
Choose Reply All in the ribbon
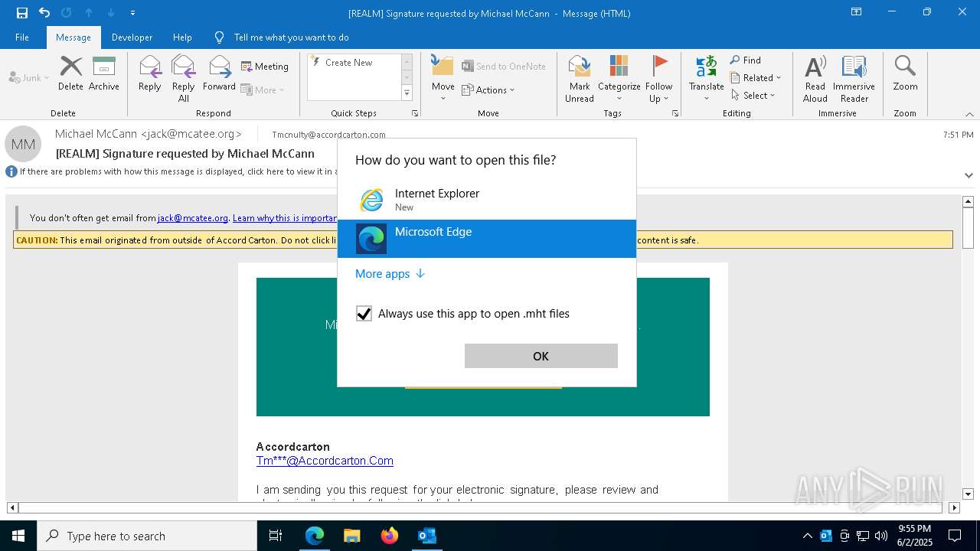(x=184, y=79)
